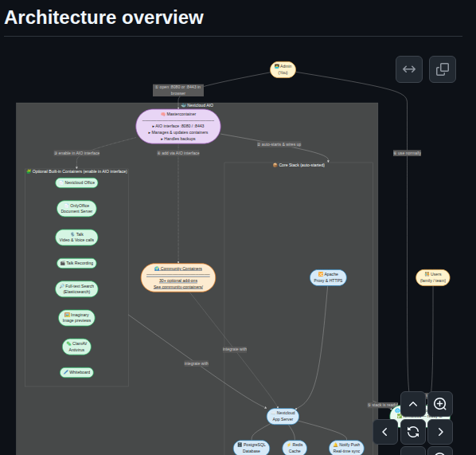476x455 pixels.
Task: Select the Nextcloud Office node
Action: (76, 182)
